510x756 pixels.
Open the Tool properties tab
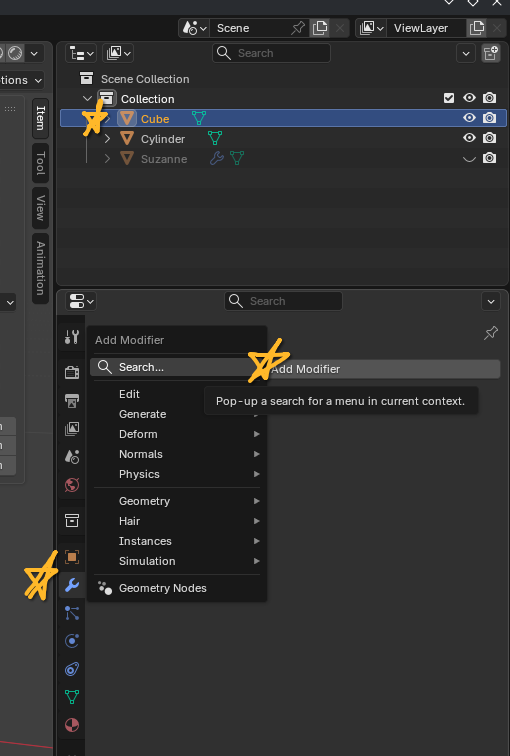click(72, 337)
